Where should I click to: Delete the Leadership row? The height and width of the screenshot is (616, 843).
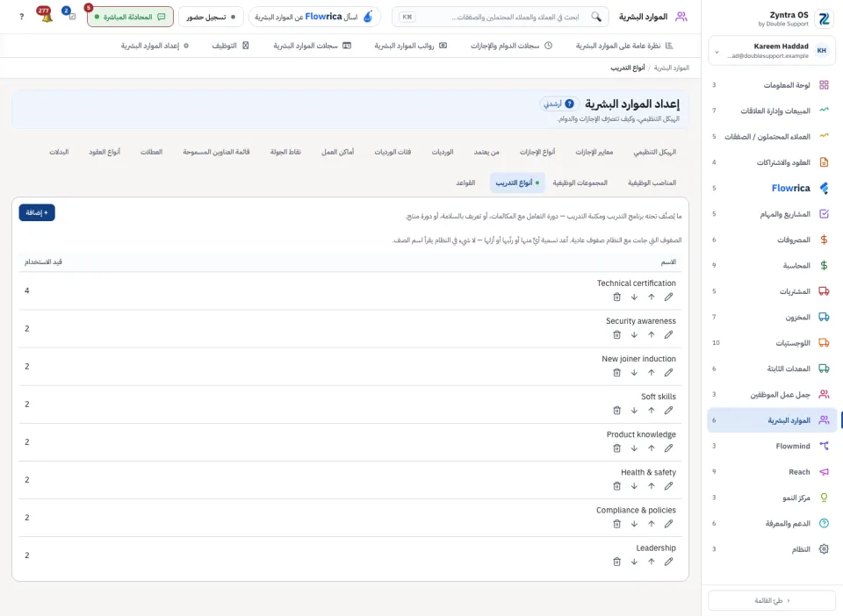point(616,562)
